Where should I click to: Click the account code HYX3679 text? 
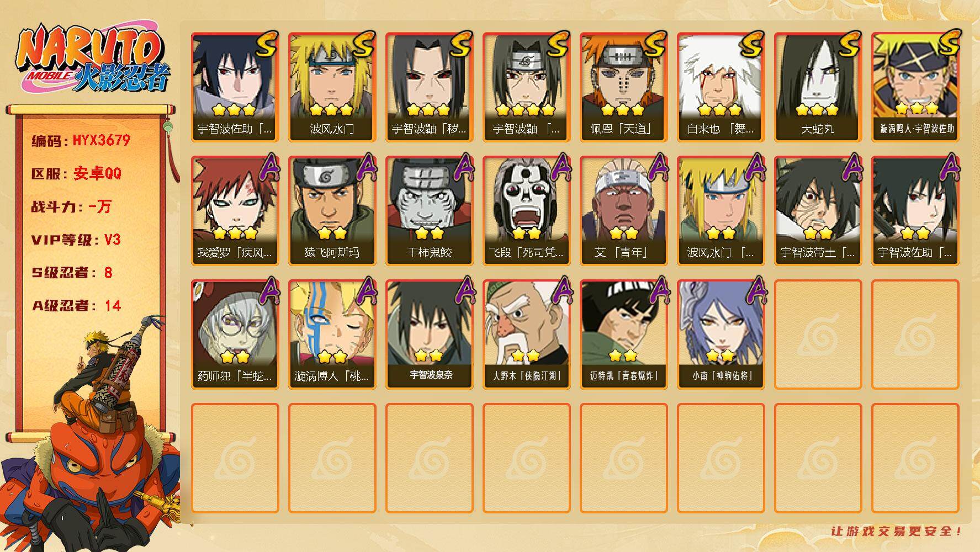[x=81, y=140]
